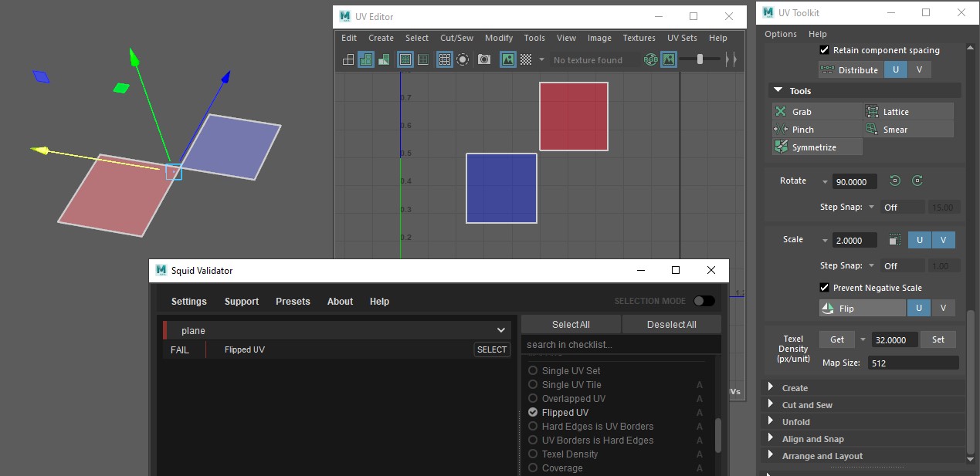
Task: Select the Lattice tool in UV Toolkit
Action: (908, 112)
